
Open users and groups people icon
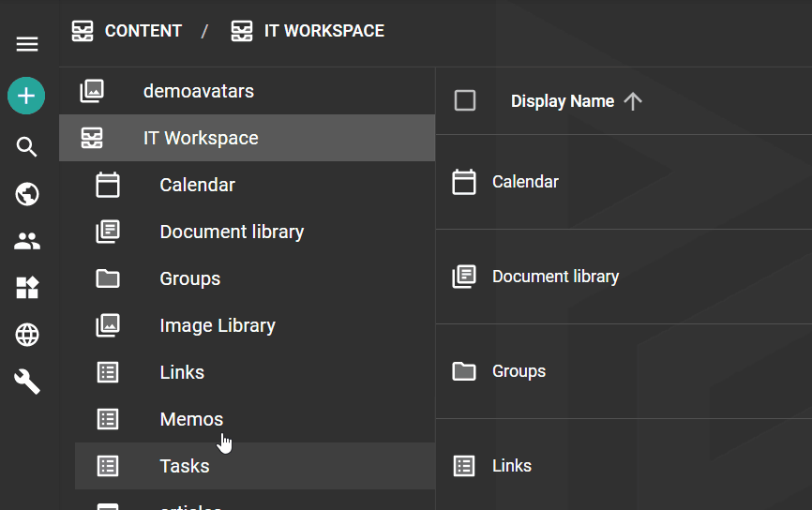point(27,241)
